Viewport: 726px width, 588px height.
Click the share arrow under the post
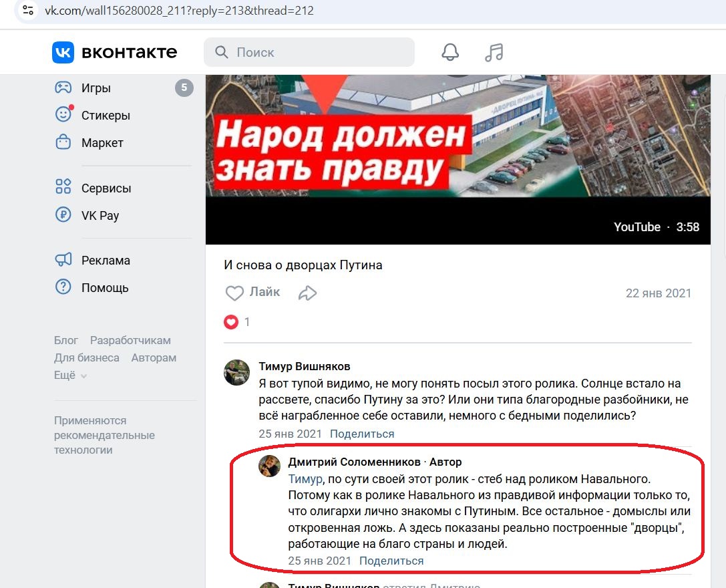[x=307, y=293]
